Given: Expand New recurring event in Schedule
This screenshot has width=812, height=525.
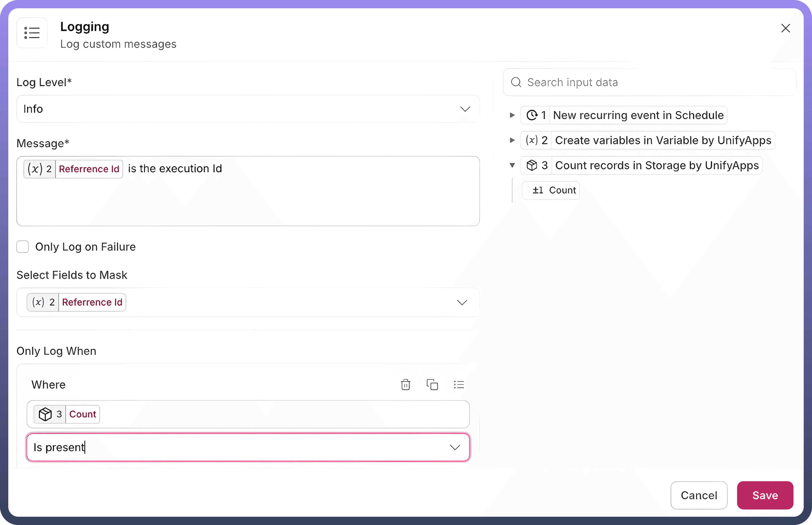Looking at the screenshot, I should tap(512, 115).
